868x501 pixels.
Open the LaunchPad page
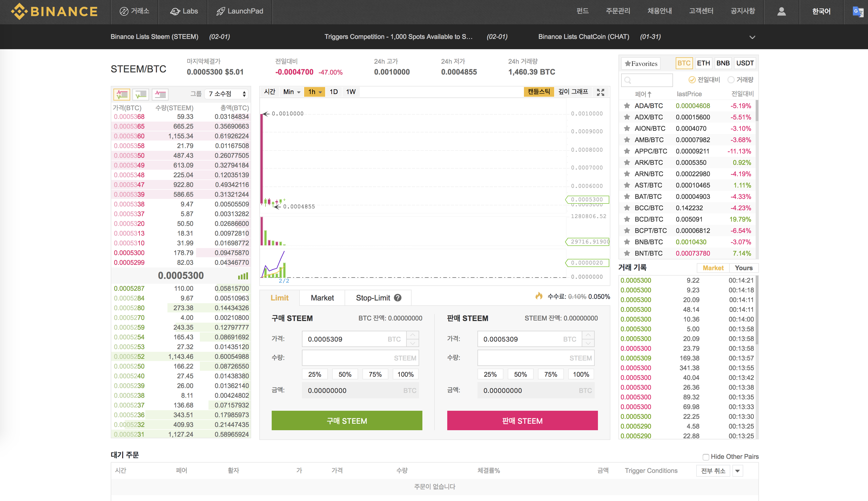point(240,11)
